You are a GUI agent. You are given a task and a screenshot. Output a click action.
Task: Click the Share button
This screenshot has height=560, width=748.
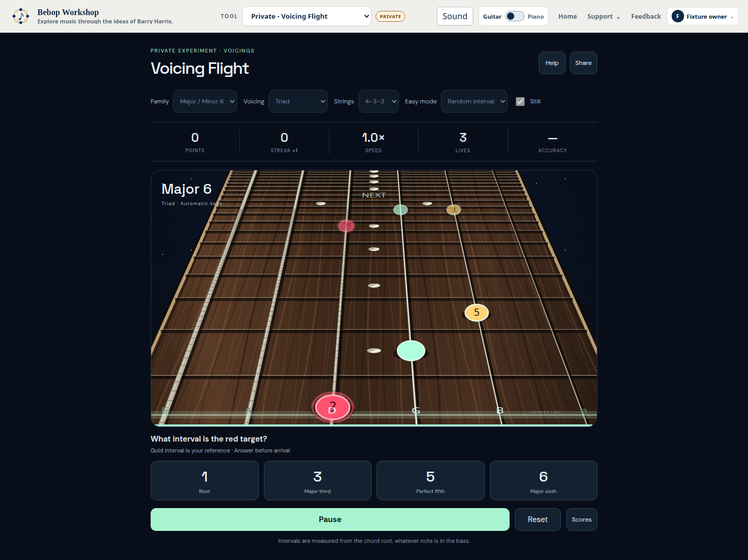583,63
